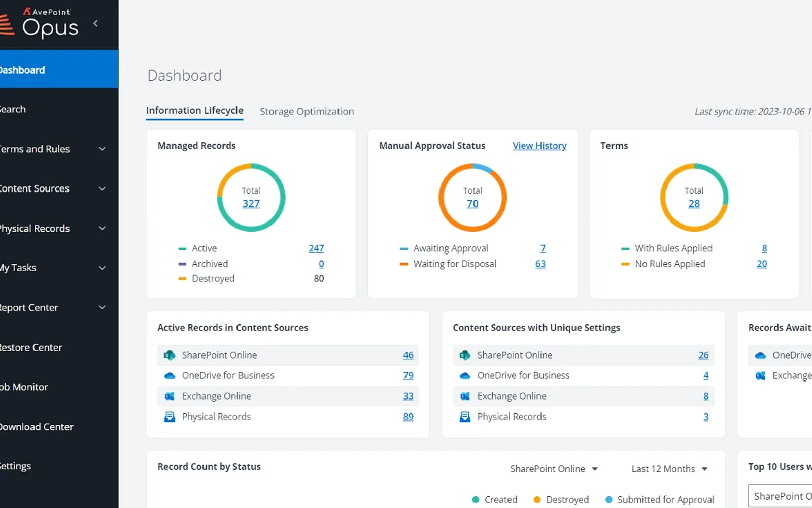Open Unique Settings SharePoint count 26
Viewport: 812px width, 508px height.
[703, 355]
